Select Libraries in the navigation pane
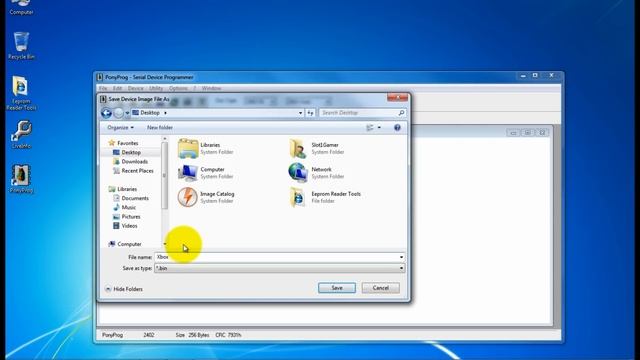This screenshot has width=640, height=360. click(x=127, y=189)
